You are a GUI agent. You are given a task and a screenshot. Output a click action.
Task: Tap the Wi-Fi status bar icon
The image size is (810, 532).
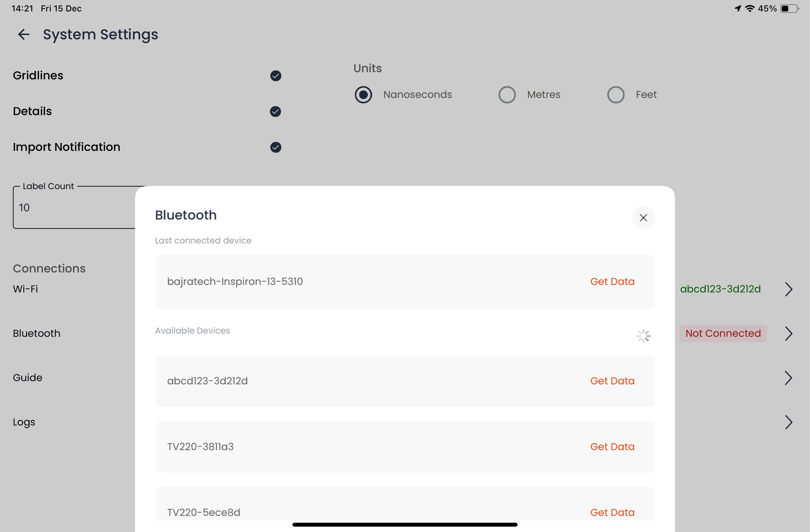(750, 9)
